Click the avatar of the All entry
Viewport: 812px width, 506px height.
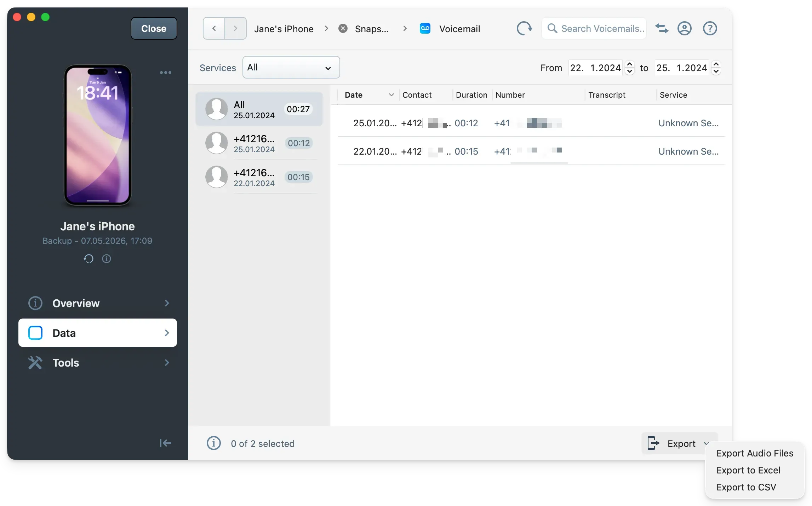[x=217, y=109]
